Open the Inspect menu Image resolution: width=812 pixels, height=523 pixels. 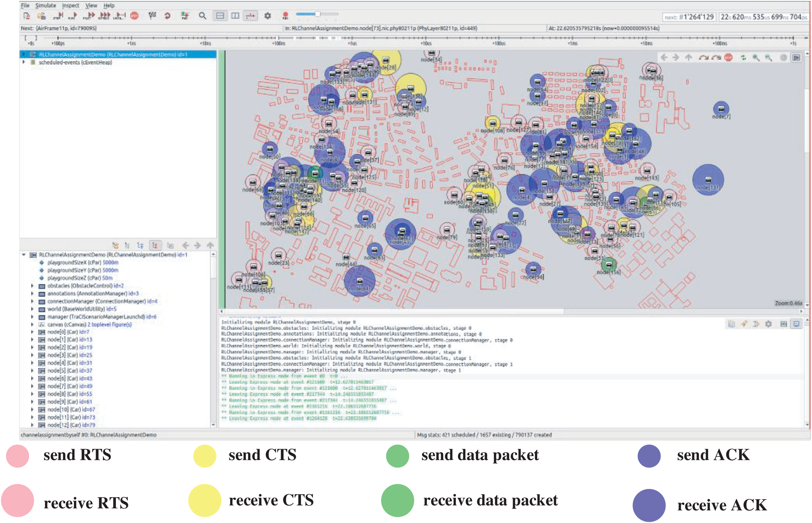point(70,5)
